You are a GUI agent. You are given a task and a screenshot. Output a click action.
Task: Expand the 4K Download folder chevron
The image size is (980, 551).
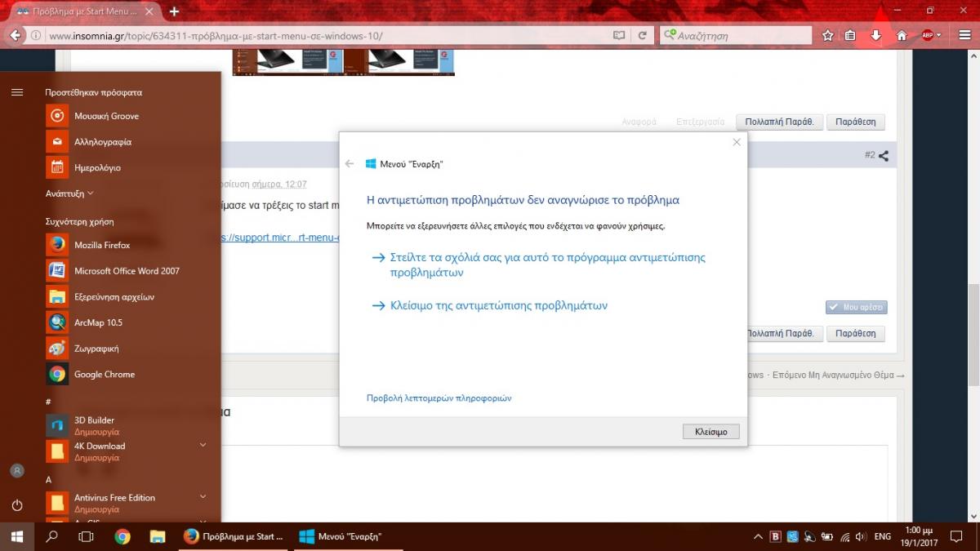pyautogui.click(x=203, y=445)
